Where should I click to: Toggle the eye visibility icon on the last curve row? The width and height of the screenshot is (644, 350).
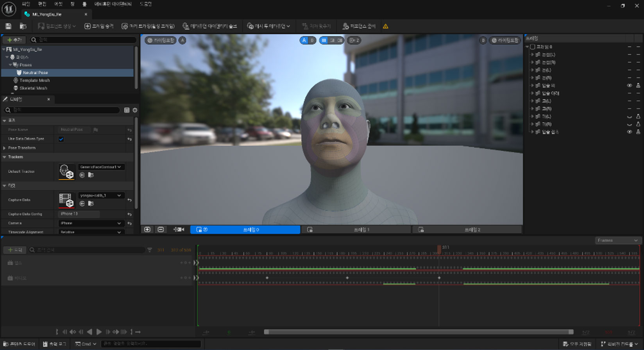click(x=629, y=132)
